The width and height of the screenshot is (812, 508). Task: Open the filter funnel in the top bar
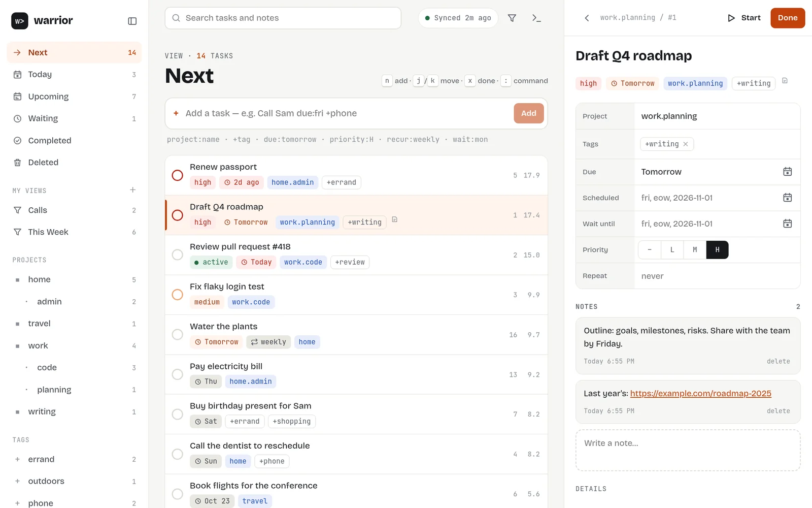512,18
